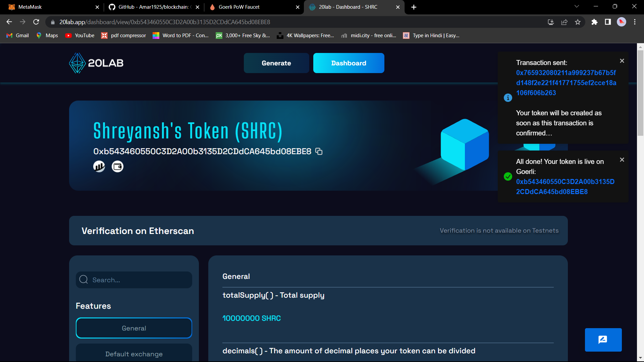Open the sent transaction hash link
Image resolution: width=644 pixels, height=362 pixels.
[566, 82]
